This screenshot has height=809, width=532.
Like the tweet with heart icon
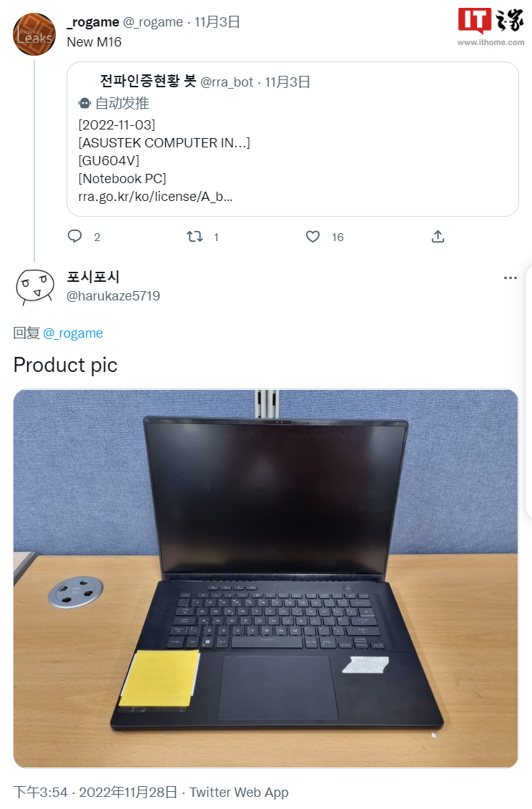click(x=312, y=237)
